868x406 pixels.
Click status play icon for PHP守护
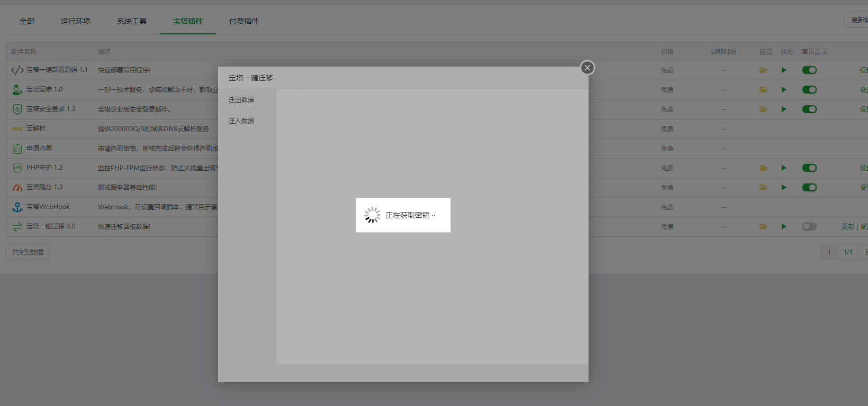[784, 168]
